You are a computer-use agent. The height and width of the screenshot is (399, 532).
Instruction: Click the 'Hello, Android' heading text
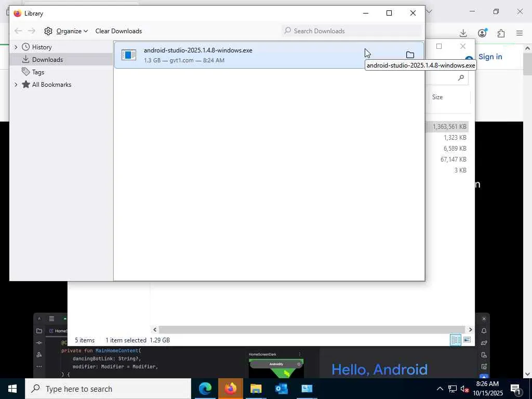(379, 369)
